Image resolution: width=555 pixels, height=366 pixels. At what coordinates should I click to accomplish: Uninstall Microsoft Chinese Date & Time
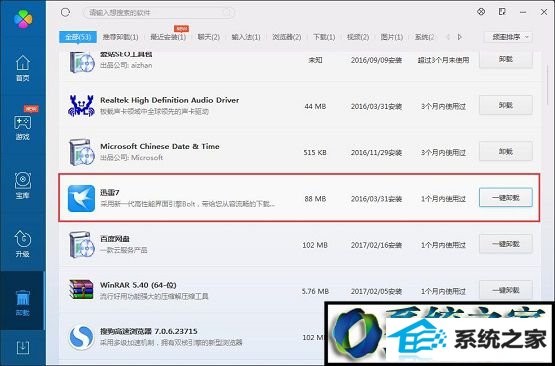click(506, 152)
